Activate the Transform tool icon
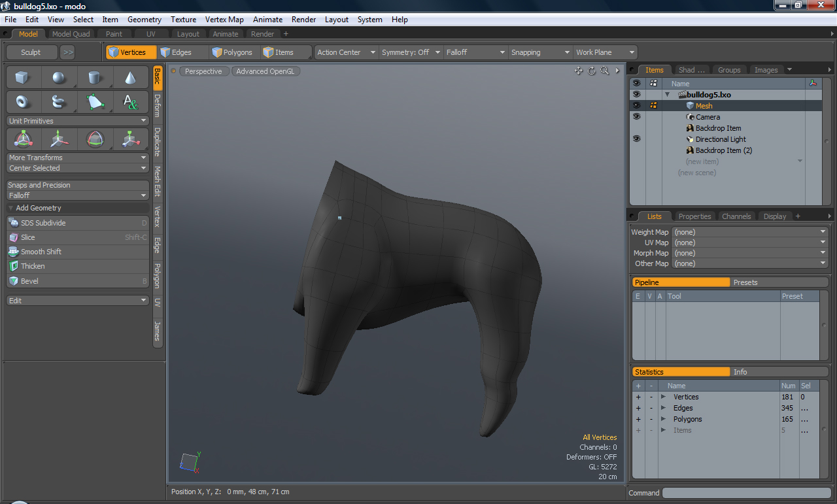This screenshot has height=504, width=837. (x=24, y=139)
